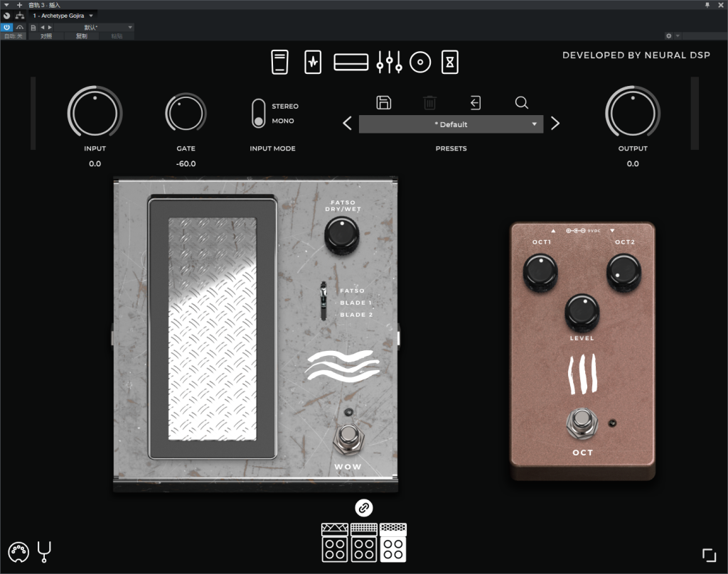Select the FATSO mode label
728x574 pixels.
tap(353, 291)
